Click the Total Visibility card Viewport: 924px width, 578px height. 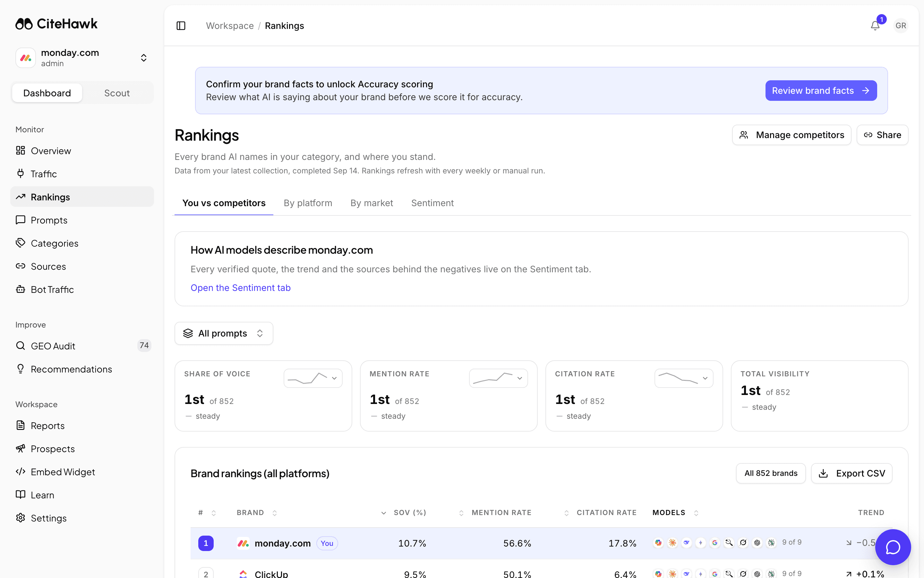coord(819,396)
